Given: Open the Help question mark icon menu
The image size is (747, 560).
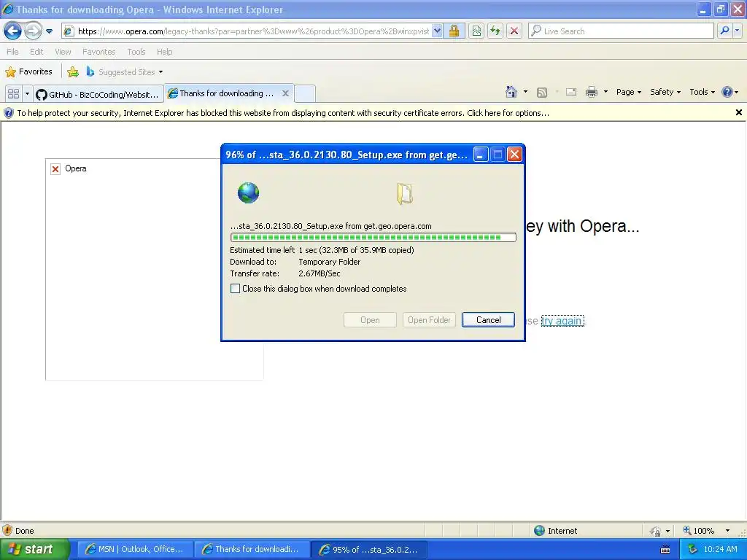Looking at the screenshot, I should pos(729,92).
